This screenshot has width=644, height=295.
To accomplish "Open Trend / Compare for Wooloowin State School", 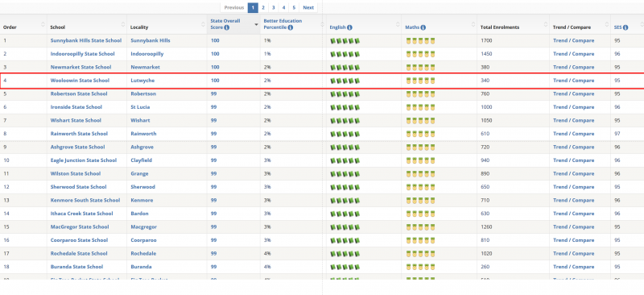I will pyautogui.click(x=573, y=81).
